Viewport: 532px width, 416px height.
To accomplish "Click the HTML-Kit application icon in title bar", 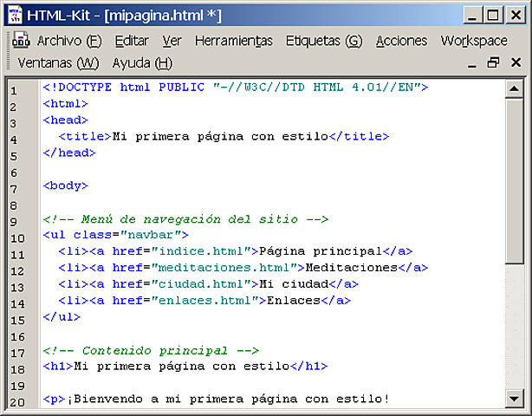I will click(x=15, y=16).
